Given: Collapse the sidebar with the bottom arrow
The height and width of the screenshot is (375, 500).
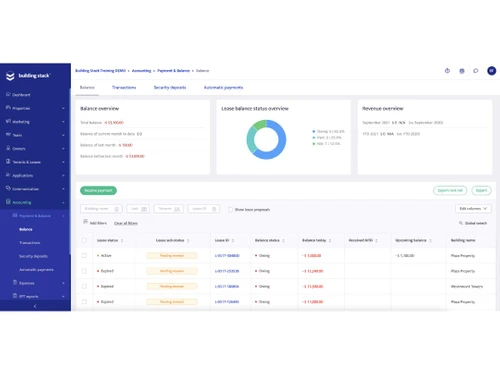Looking at the screenshot, I should (x=35, y=306).
